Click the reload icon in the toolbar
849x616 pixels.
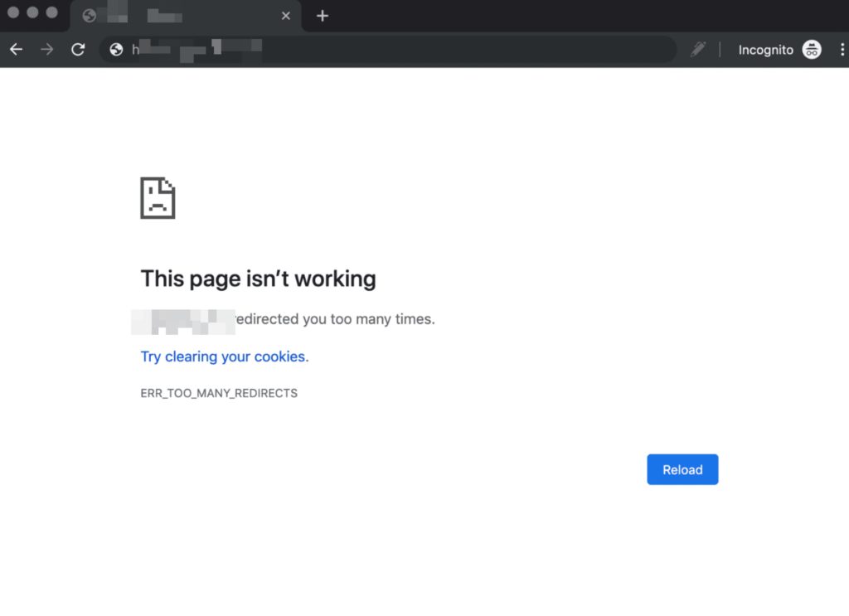pyautogui.click(x=78, y=50)
